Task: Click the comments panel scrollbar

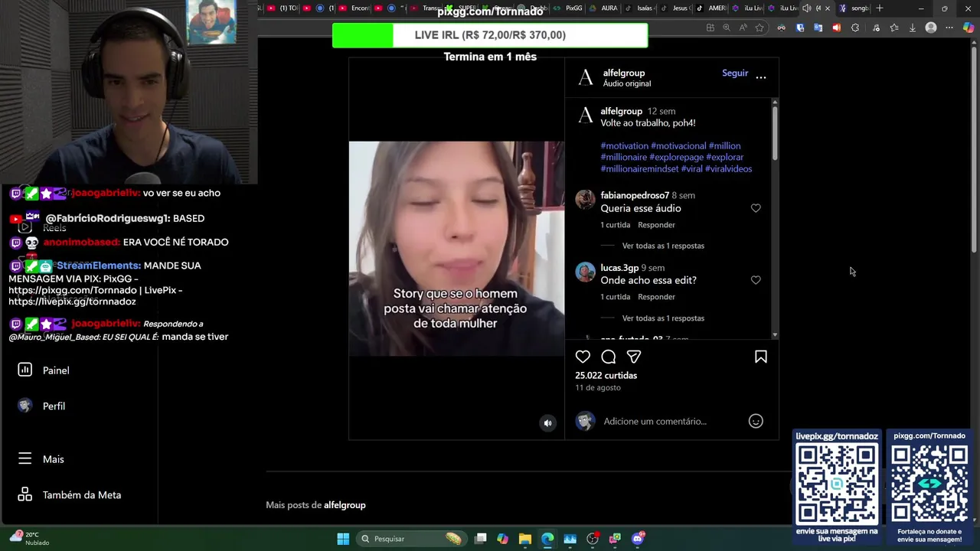Action: (775, 134)
